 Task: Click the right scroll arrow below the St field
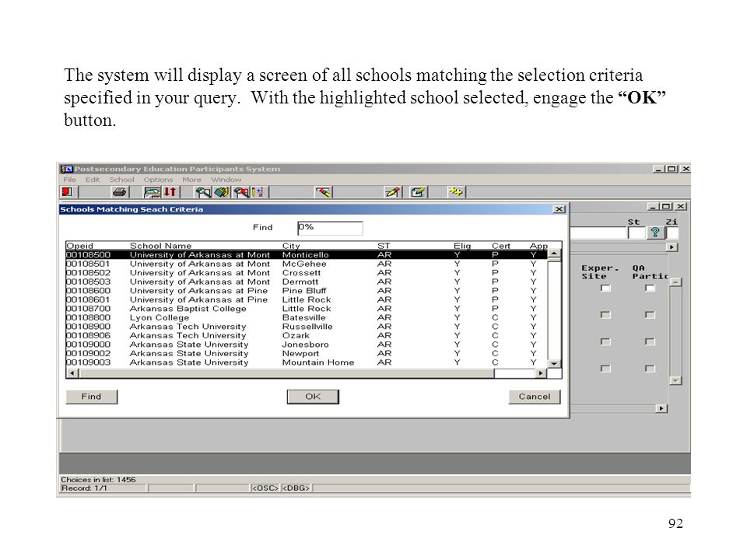672,247
